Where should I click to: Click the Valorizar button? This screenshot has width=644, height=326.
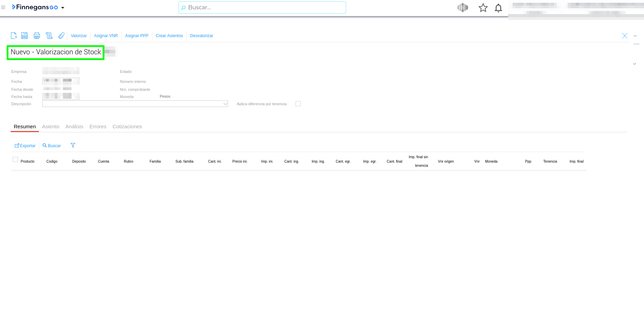(x=79, y=36)
